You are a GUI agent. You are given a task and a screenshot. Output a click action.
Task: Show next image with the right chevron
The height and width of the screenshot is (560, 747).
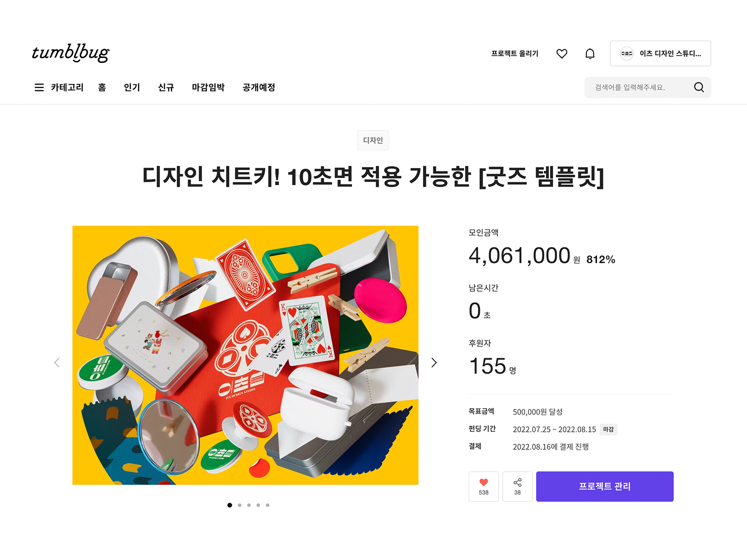(x=434, y=362)
